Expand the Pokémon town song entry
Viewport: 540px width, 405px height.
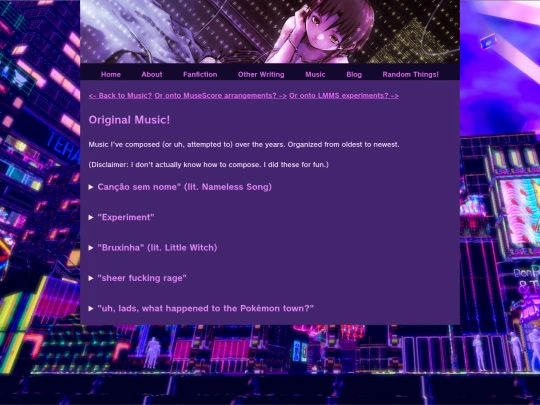[x=201, y=308]
